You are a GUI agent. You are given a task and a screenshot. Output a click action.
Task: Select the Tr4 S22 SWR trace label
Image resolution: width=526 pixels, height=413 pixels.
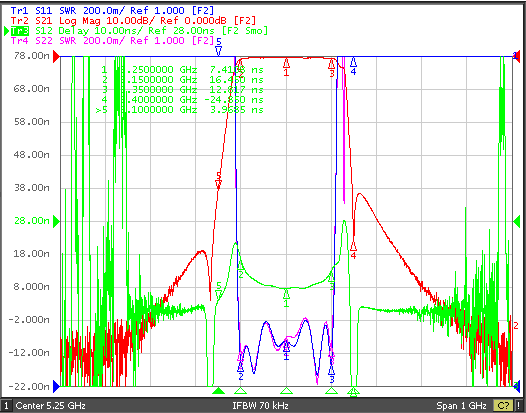pyautogui.click(x=112, y=41)
